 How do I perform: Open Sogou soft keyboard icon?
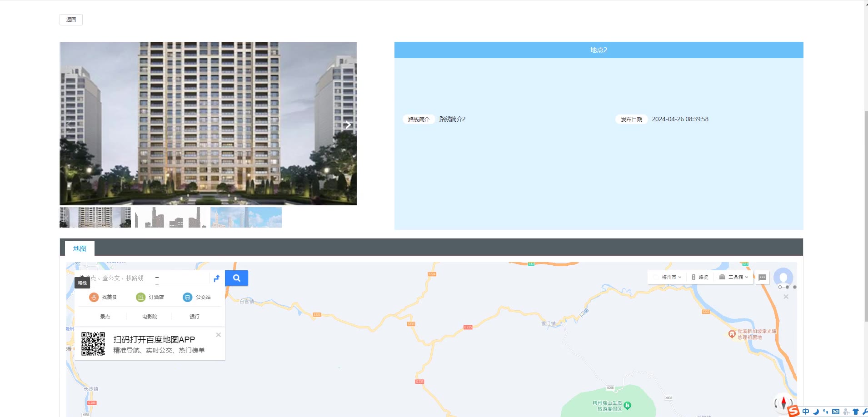pyautogui.click(x=835, y=412)
